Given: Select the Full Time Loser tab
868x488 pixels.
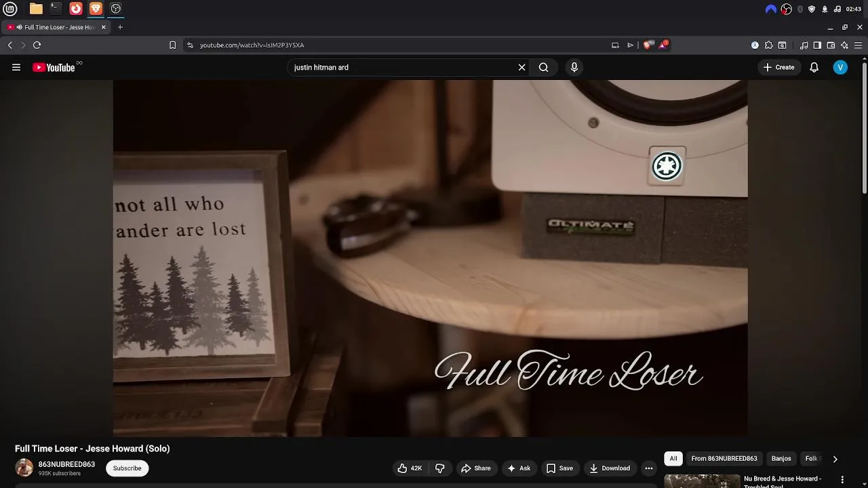Looking at the screenshot, I should click(x=57, y=27).
